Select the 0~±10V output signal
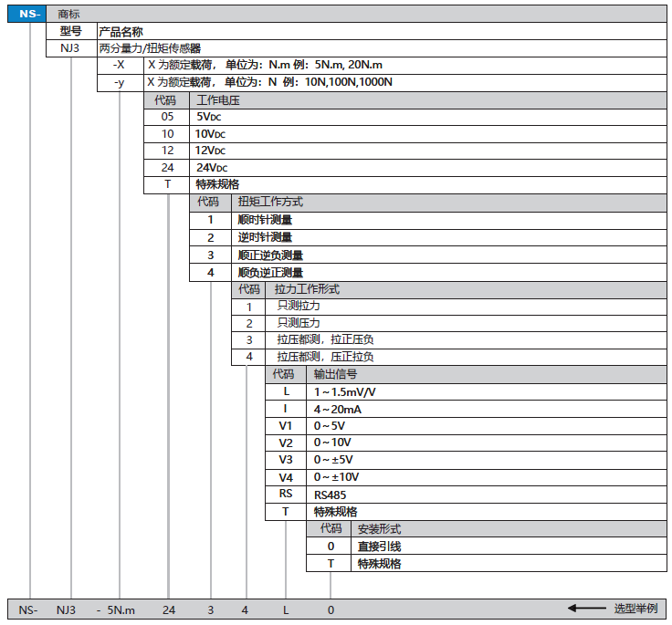Viewport: 672px width, 625px height. pos(337,477)
